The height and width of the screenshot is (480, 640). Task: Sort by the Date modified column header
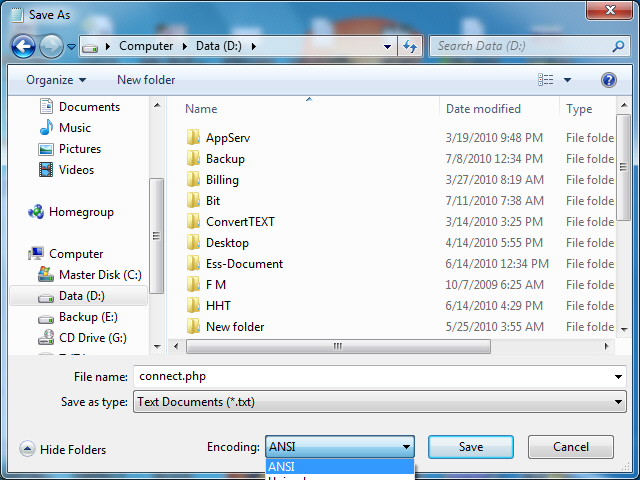tap(483, 109)
